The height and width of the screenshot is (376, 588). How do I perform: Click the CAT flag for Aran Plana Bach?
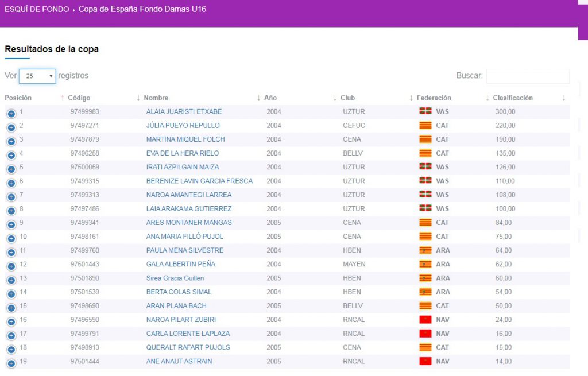[x=425, y=305]
